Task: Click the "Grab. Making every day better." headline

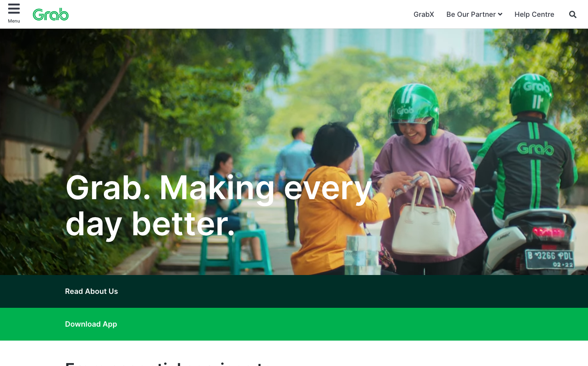Action: 219,206
